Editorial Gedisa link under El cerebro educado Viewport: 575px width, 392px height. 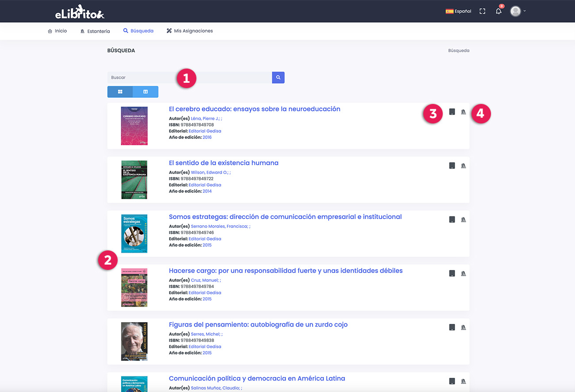pos(205,131)
